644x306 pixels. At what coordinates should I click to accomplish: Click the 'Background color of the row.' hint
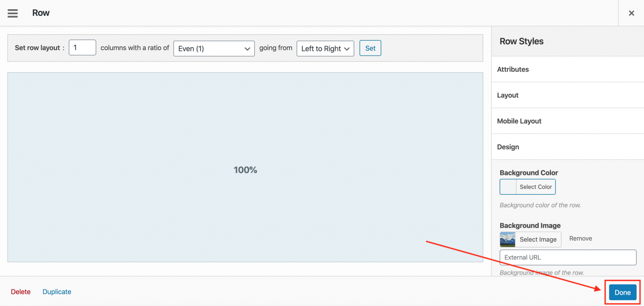[x=540, y=205]
